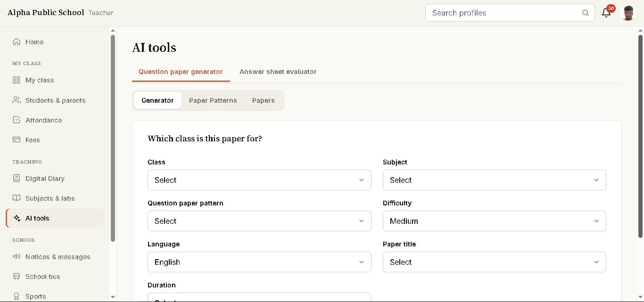This screenshot has height=302, width=644.
Task: Change Difficulty dropdown set to Medium
Action: click(x=494, y=221)
